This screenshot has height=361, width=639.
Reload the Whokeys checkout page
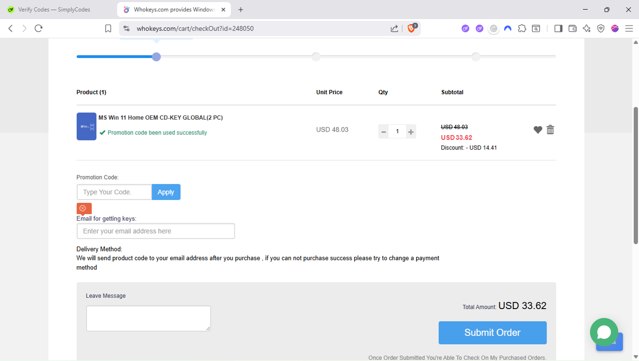pyautogui.click(x=38, y=28)
